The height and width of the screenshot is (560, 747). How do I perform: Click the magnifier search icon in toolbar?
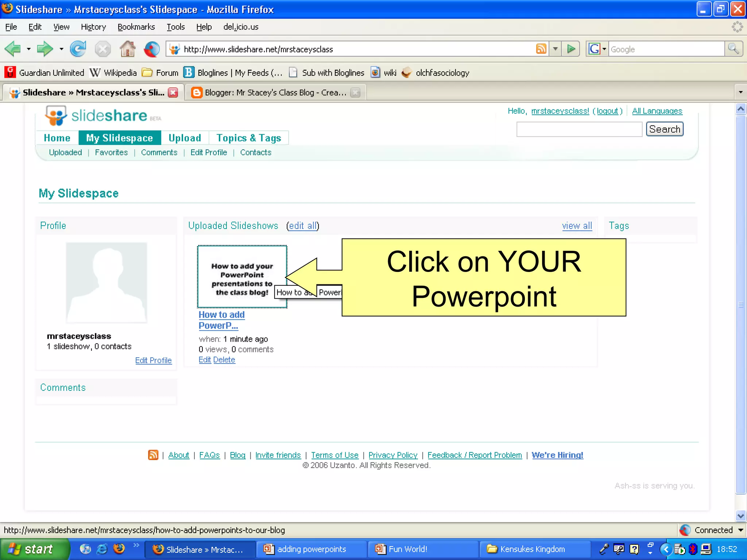point(733,49)
